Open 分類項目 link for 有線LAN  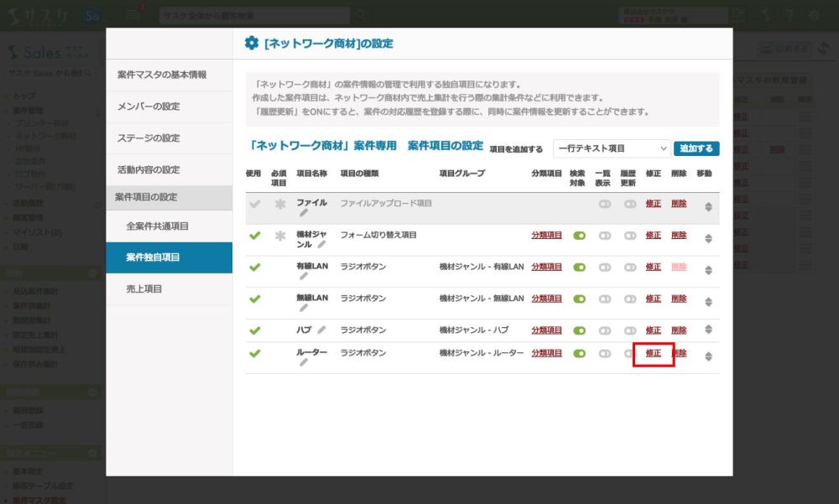[547, 267]
